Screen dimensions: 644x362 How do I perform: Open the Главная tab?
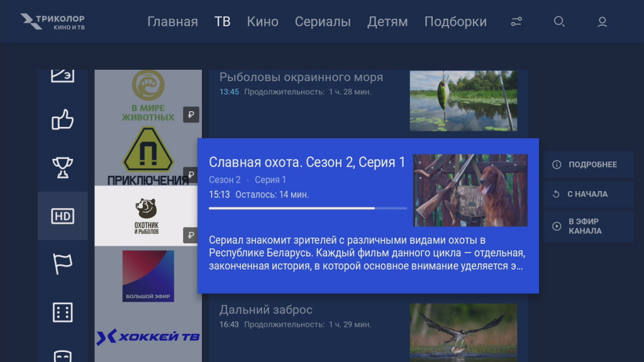[172, 22]
